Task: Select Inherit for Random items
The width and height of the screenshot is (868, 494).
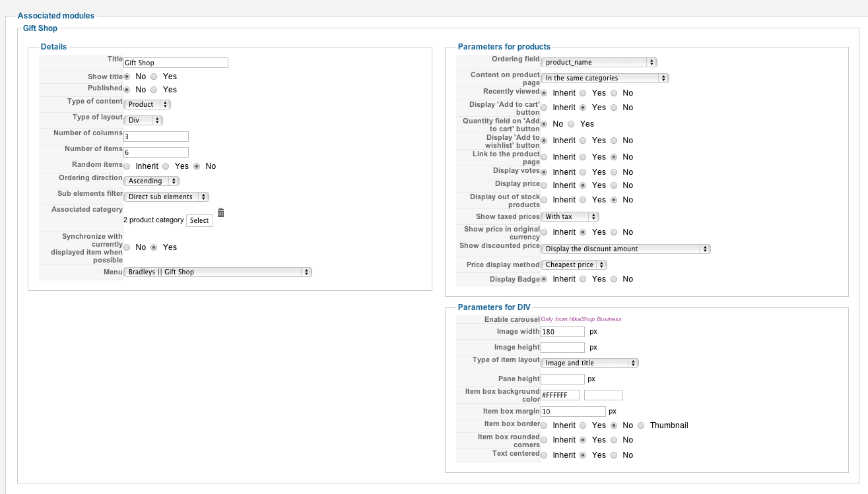Action: (x=127, y=166)
